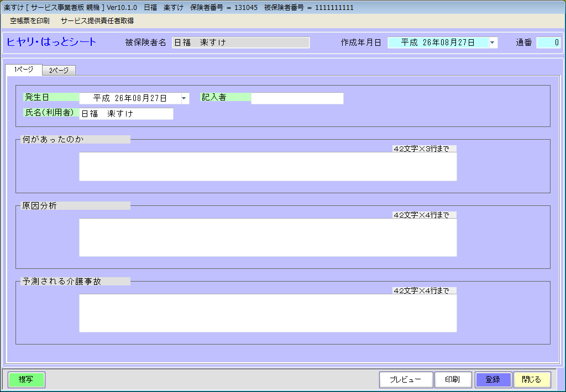
Task: Select the 被保険者名 field
Action: pos(241,43)
